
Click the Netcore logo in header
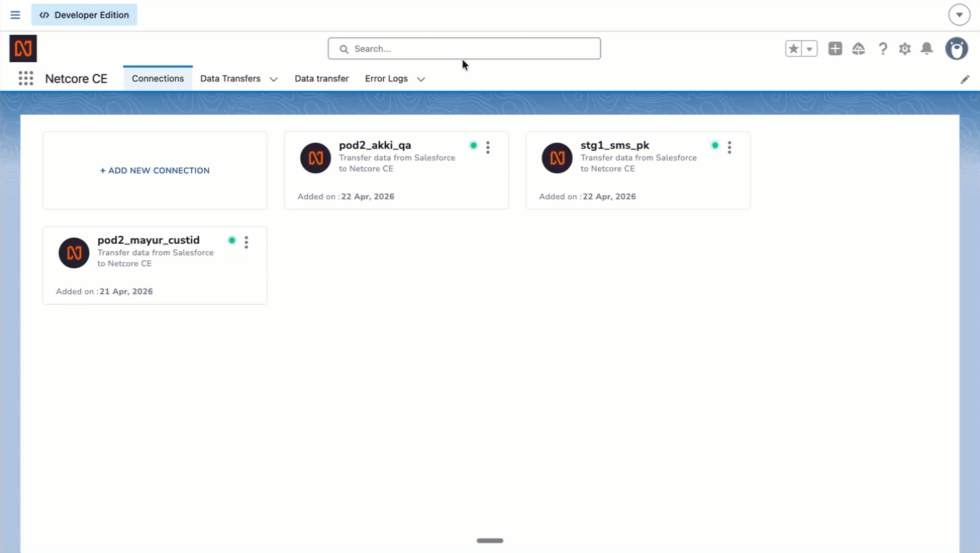23,48
